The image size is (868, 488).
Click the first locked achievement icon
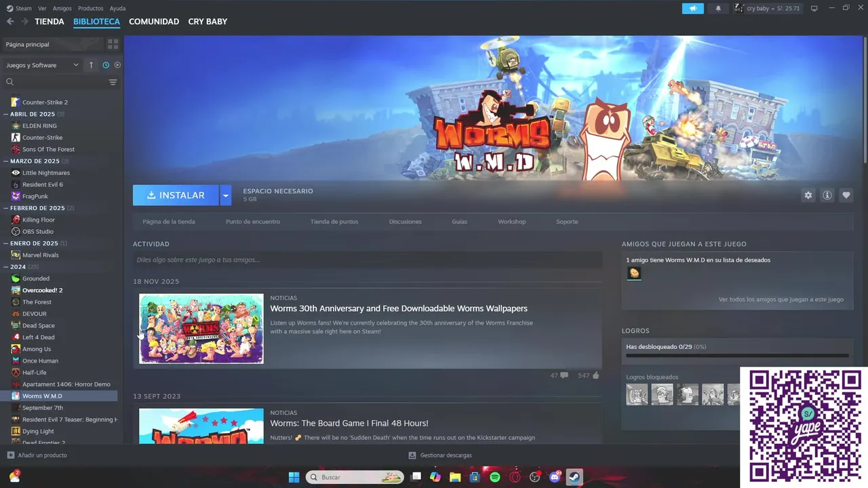[637, 394]
